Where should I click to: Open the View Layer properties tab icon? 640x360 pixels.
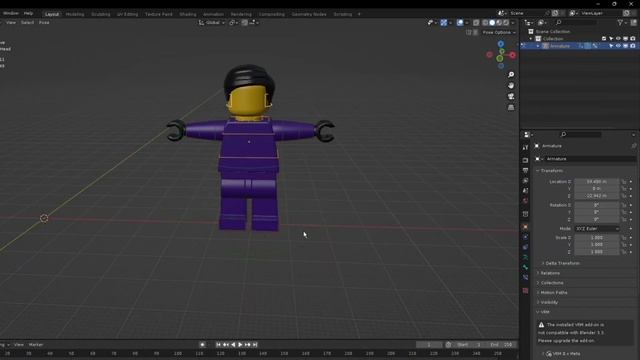[x=525, y=180]
